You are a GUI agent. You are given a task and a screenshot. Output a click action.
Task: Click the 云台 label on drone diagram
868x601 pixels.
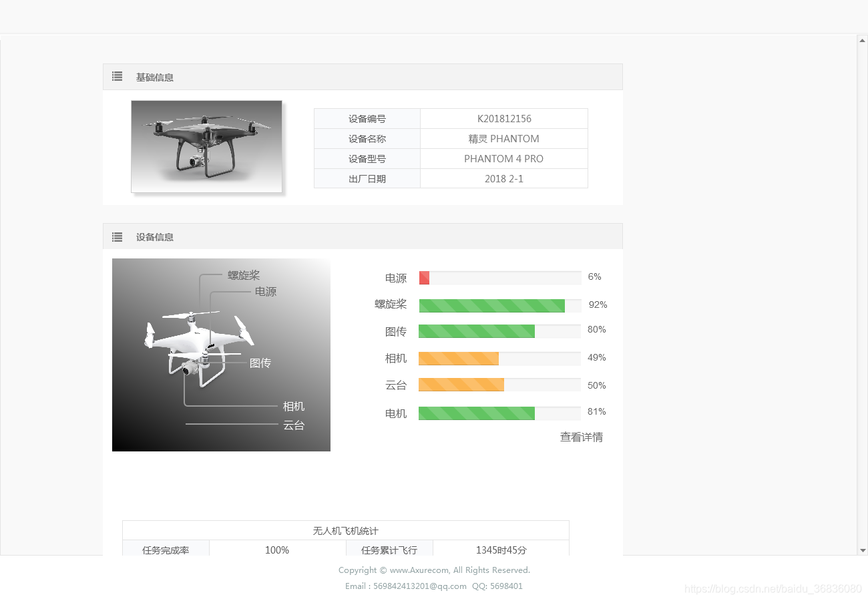click(294, 425)
